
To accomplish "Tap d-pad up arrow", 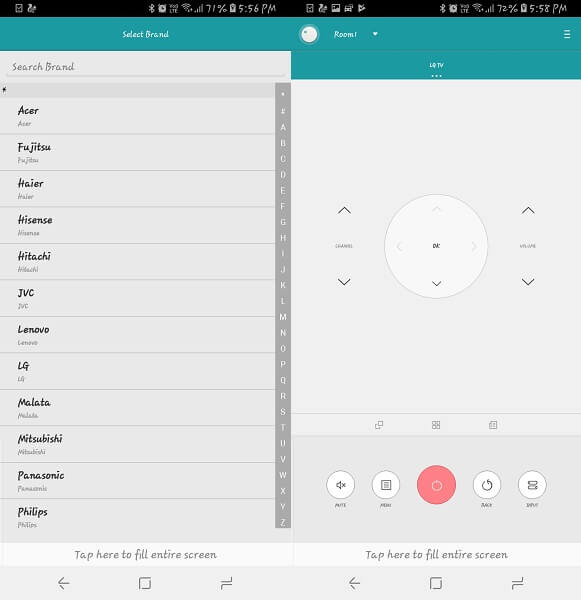I will click(x=436, y=209).
